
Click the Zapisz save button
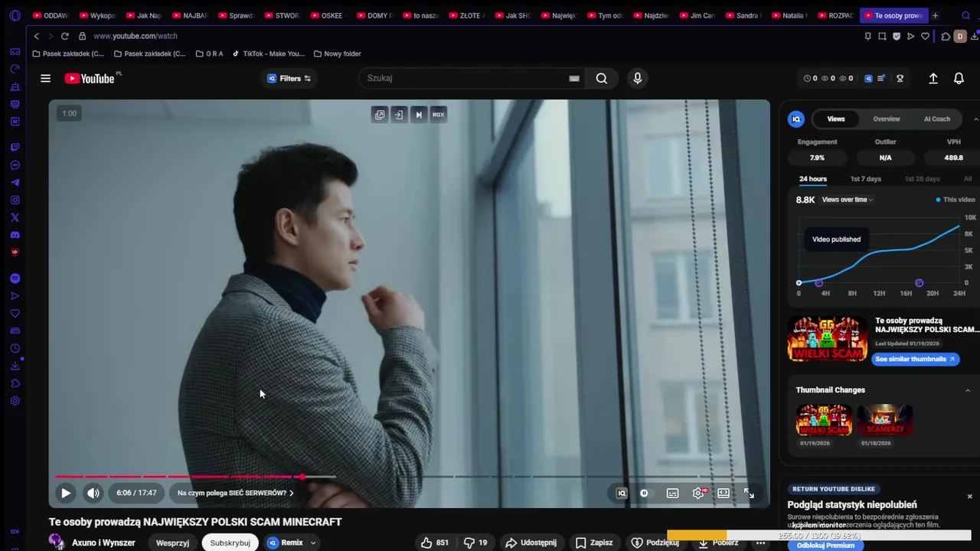594,543
